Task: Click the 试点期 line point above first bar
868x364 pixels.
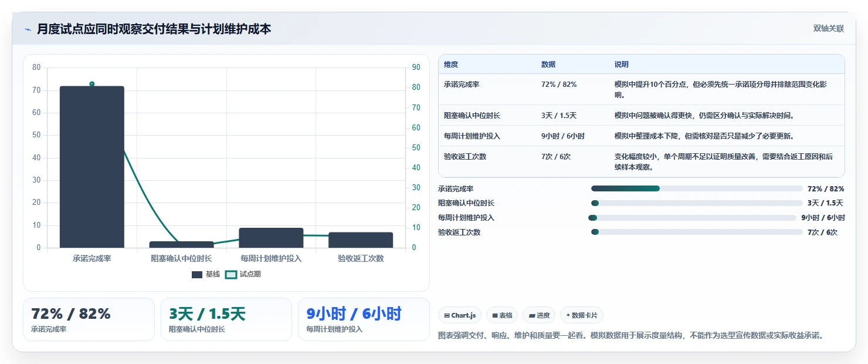Action: [x=92, y=84]
